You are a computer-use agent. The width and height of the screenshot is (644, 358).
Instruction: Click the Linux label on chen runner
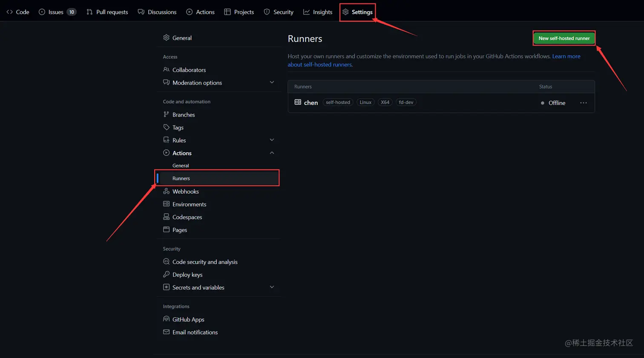[365, 102]
